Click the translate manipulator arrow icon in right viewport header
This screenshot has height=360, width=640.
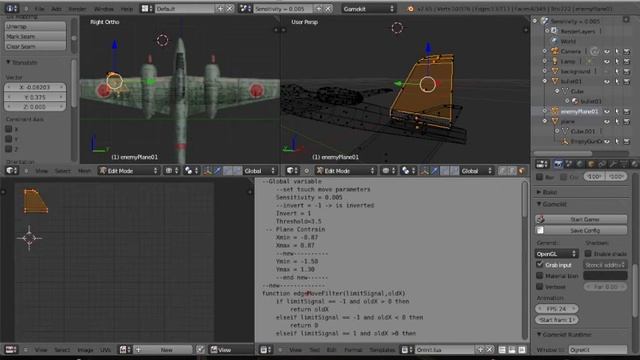(x=435, y=171)
